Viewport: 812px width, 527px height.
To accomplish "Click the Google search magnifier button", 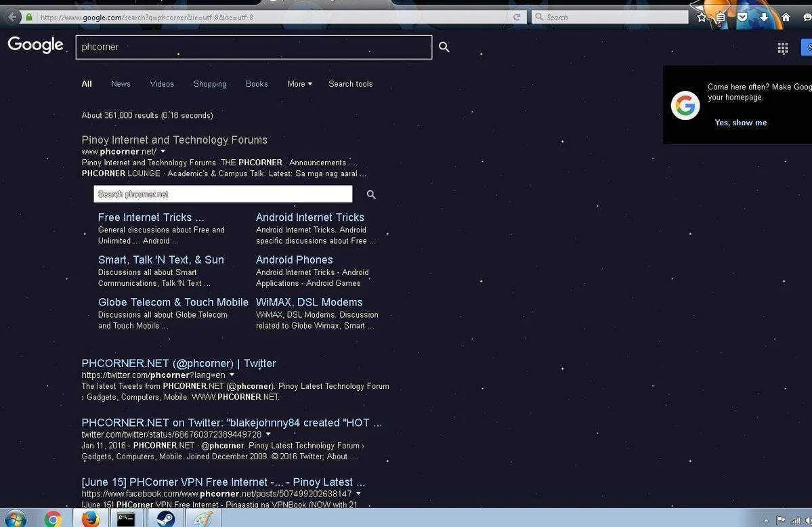I will pyautogui.click(x=444, y=47).
